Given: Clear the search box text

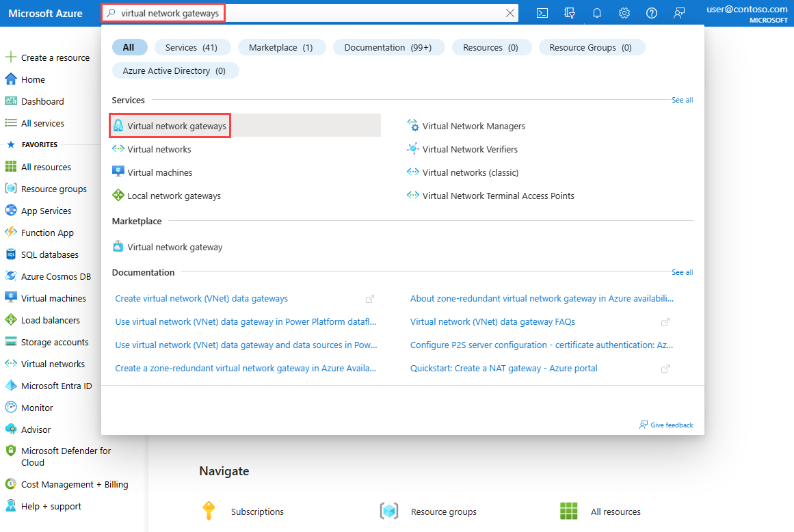Looking at the screenshot, I should (x=510, y=13).
